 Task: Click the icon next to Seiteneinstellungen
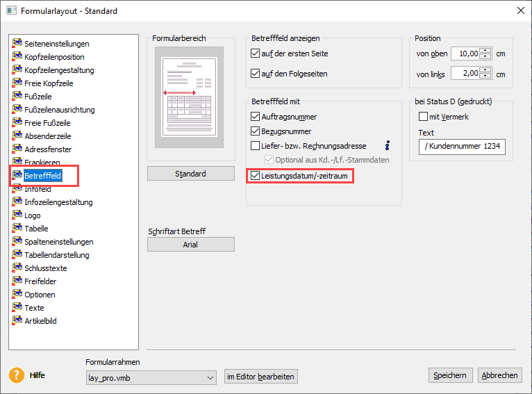click(17, 44)
